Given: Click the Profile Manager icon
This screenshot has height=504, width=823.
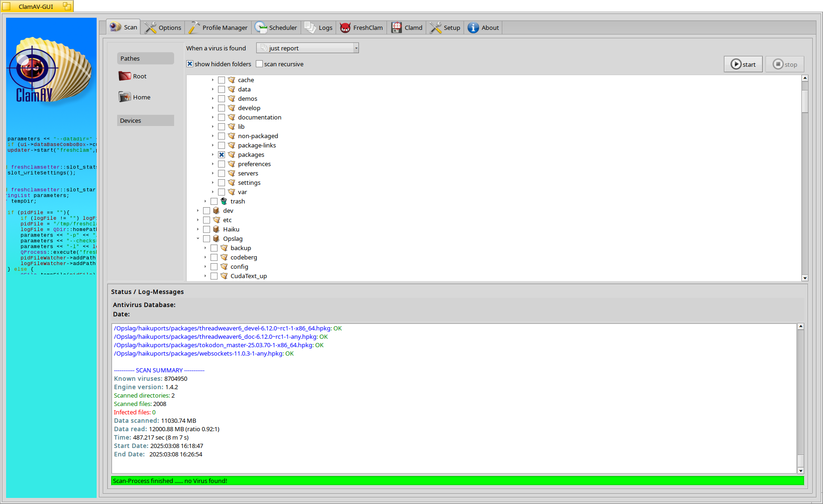Looking at the screenshot, I should 194,28.
